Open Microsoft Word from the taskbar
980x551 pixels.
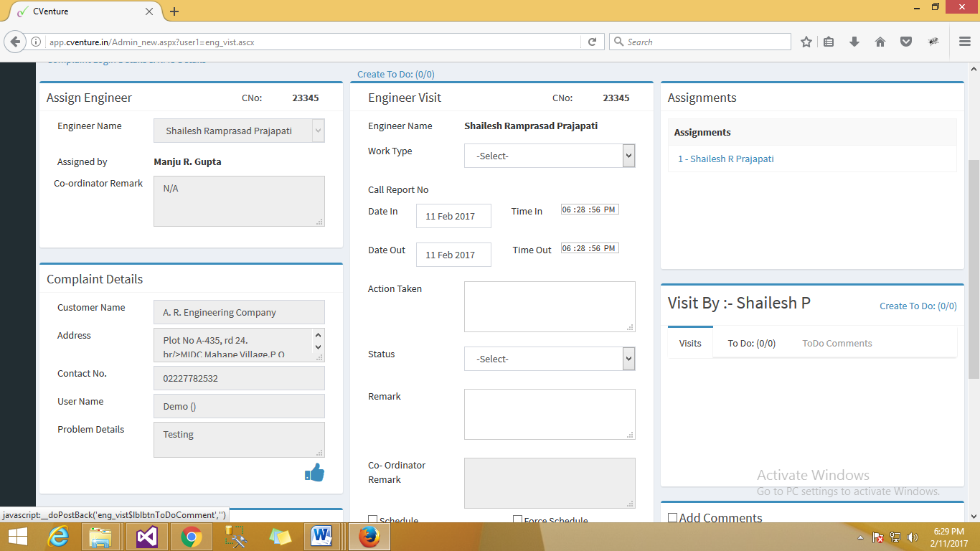[321, 537]
